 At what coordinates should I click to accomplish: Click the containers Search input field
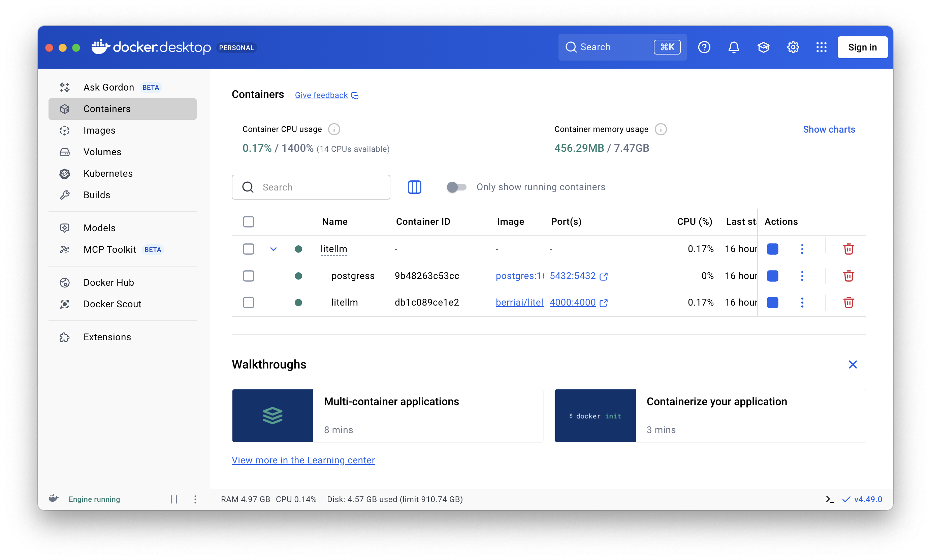pyautogui.click(x=311, y=187)
